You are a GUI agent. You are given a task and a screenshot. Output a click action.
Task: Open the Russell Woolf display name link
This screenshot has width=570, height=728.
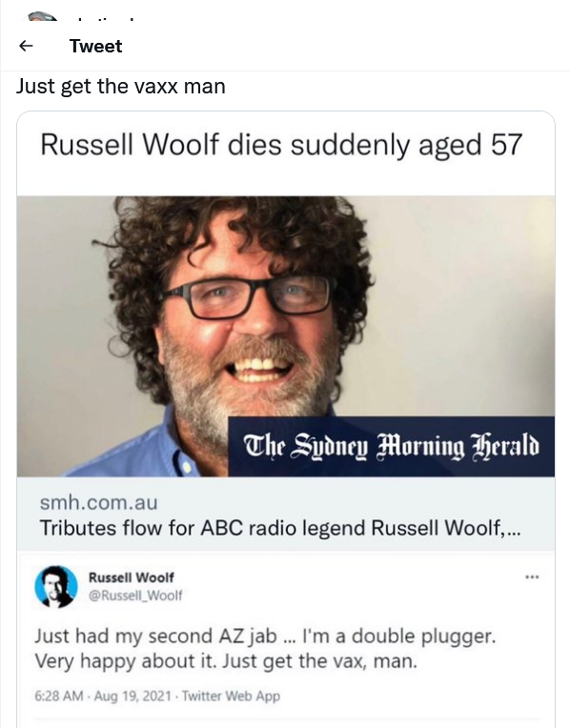(131, 577)
